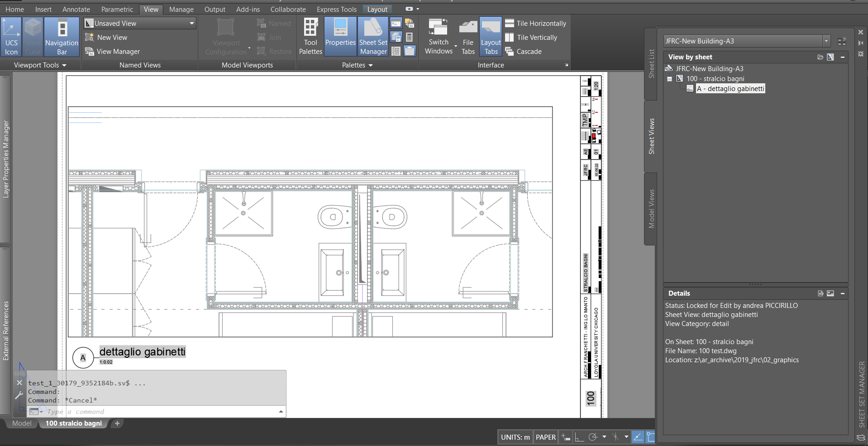Switch to the Sheet List side tab
Viewport: 868px width, 446px height.
[651, 64]
